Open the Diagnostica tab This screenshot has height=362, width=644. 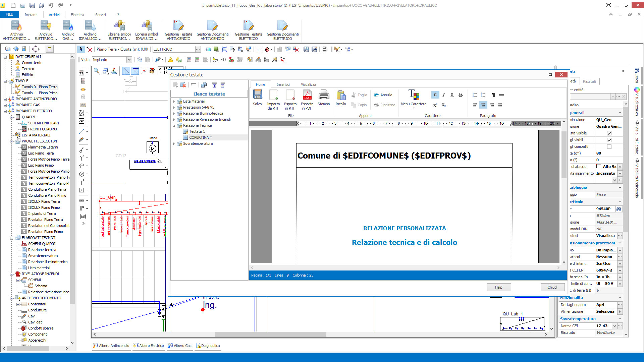click(208, 346)
